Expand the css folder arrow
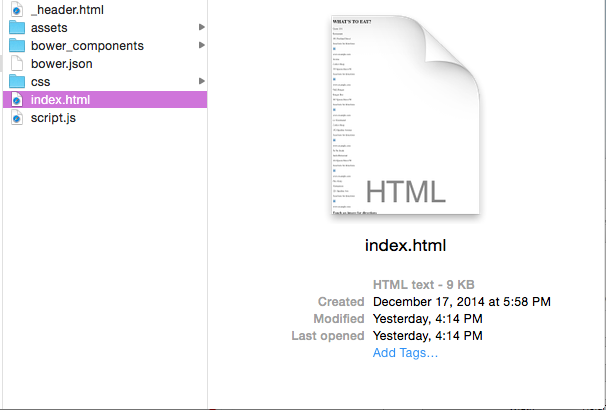Screen dimensions: 606x410 (201, 81)
